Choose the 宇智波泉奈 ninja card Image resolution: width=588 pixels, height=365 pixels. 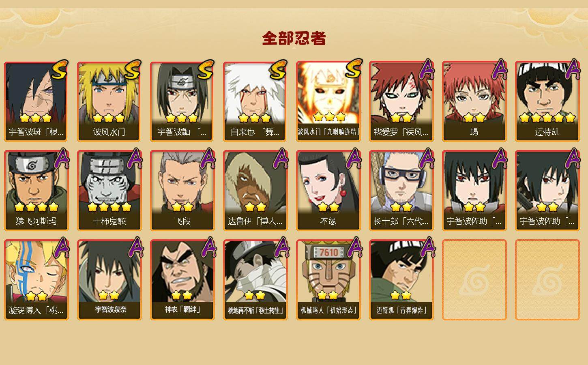(x=109, y=280)
